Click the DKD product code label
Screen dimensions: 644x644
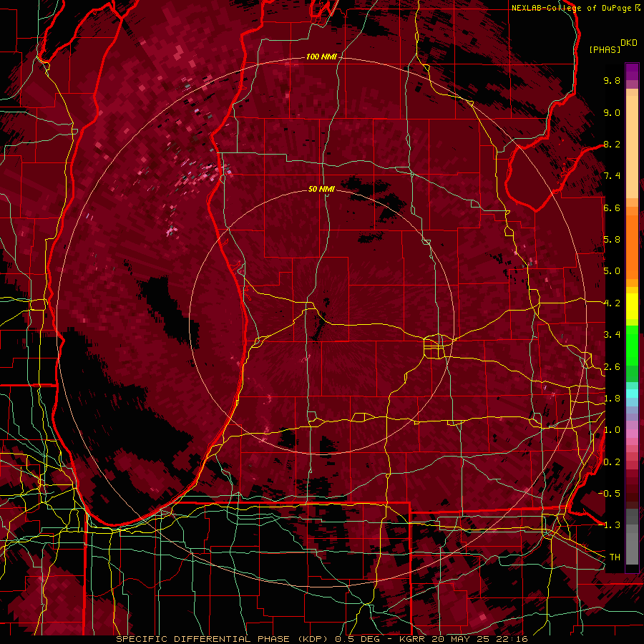(628, 42)
